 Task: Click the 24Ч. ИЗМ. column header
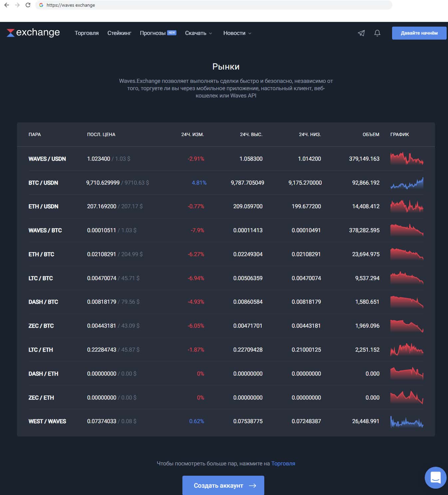click(193, 134)
